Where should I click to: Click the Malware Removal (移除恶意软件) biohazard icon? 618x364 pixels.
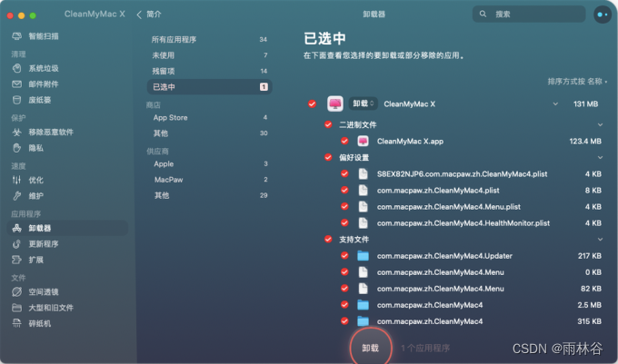[x=16, y=133]
